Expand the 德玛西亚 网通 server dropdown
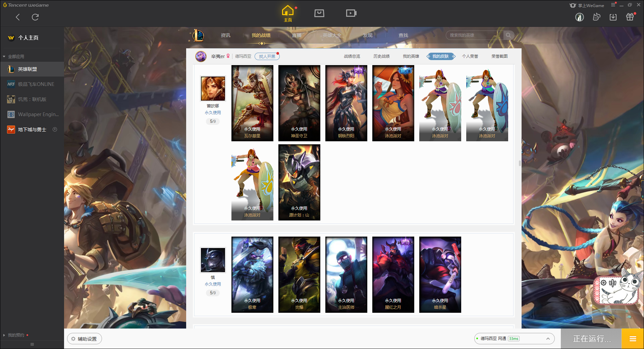The image size is (644, 349). click(x=514, y=339)
